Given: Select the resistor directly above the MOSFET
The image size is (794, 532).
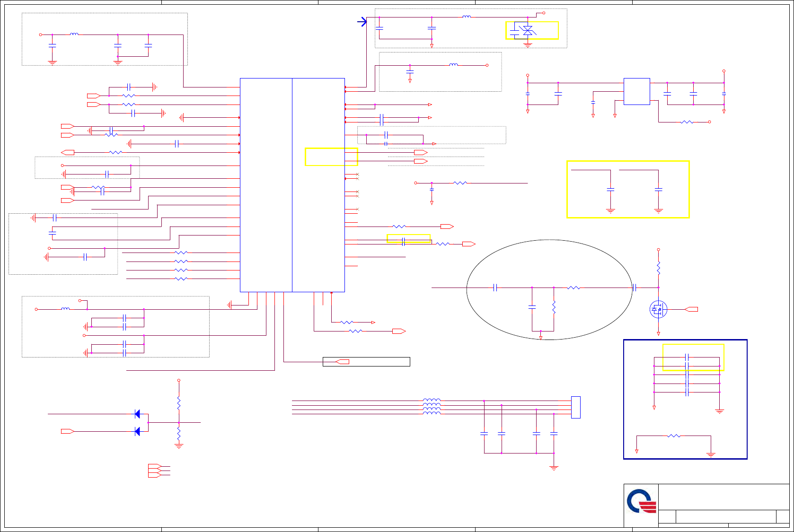Looking at the screenshot, I should [658, 268].
